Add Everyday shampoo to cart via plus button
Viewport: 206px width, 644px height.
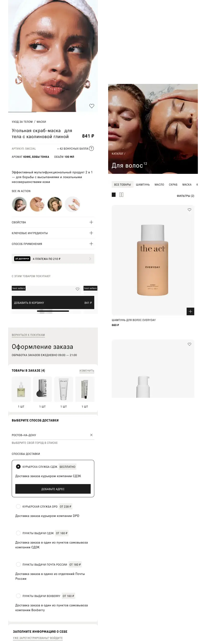pos(190,311)
